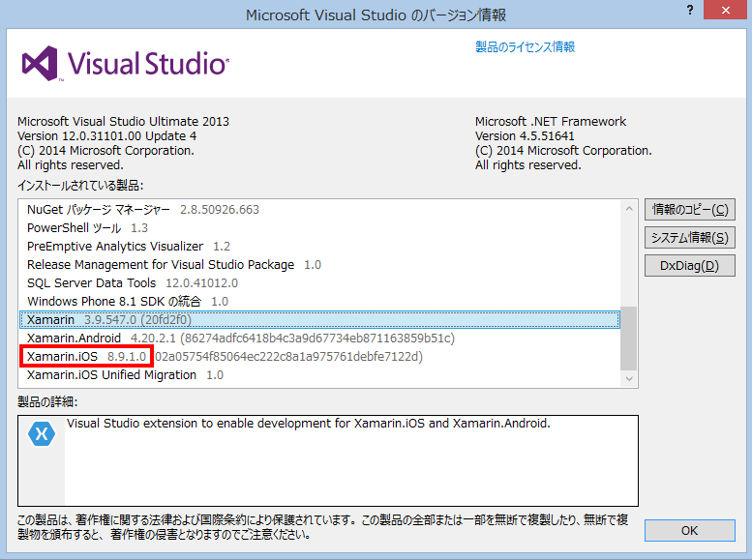Click Version 4.5.51641 text
752x560 pixels.
[x=525, y=136]
